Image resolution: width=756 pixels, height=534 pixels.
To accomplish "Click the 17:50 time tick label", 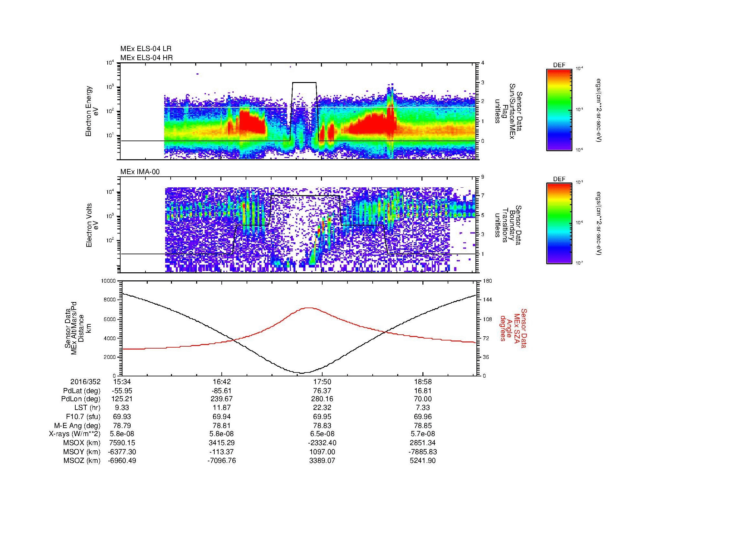I will click(x=322, y=382).
